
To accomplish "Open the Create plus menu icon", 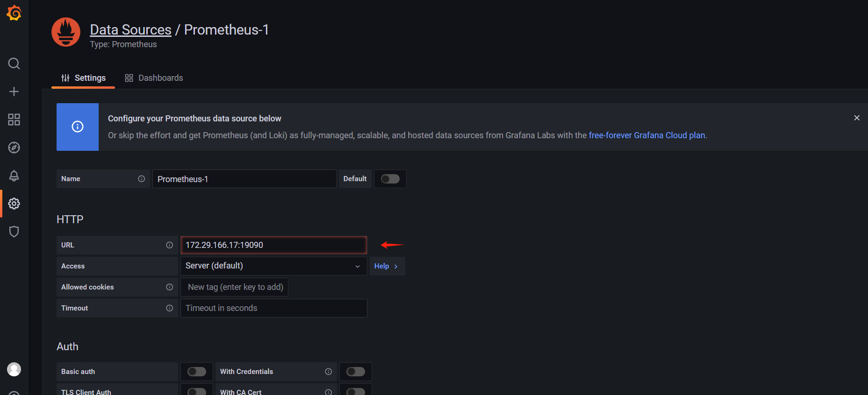I will coord(14,92).
